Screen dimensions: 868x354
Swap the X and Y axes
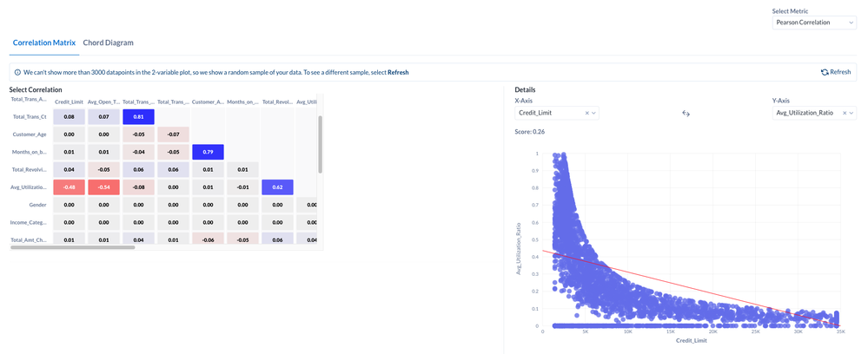pyautogui.click(x=686, y=113)
